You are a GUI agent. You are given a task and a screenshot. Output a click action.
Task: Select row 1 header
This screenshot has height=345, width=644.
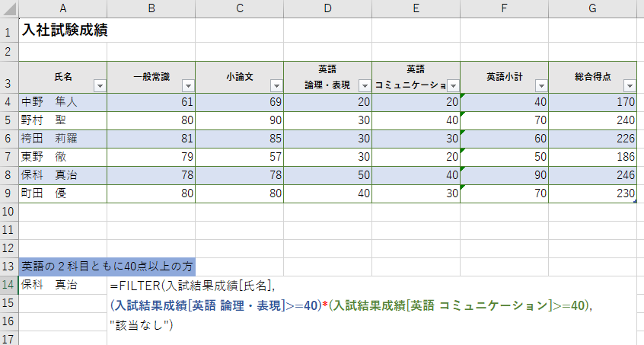[x=9, y=30]
